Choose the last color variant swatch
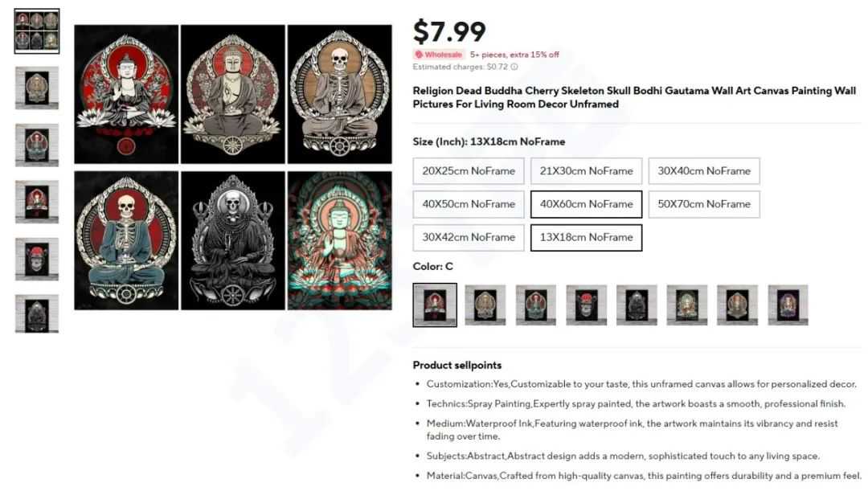The height and width of the screenshot is (491, 868). tap(788, 305)
